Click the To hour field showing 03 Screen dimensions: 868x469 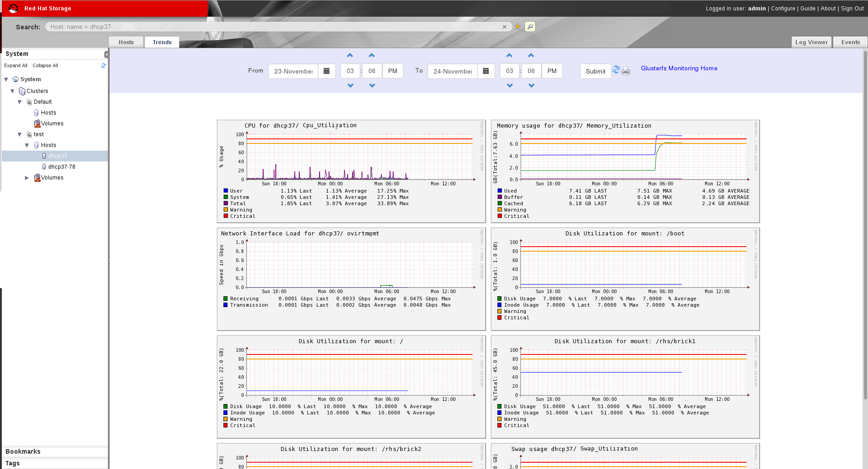(x=510, y=71)
